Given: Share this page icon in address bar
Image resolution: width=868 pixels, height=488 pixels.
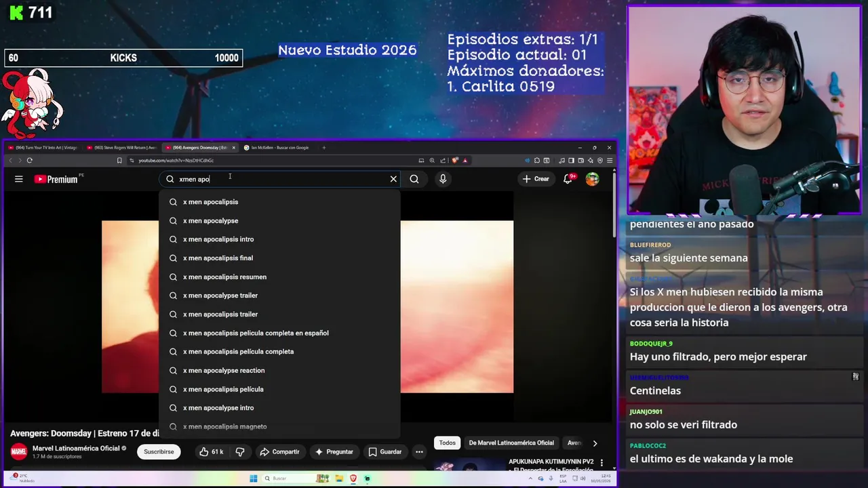Looking at the screenshot, I should click(x=443, y=161).
